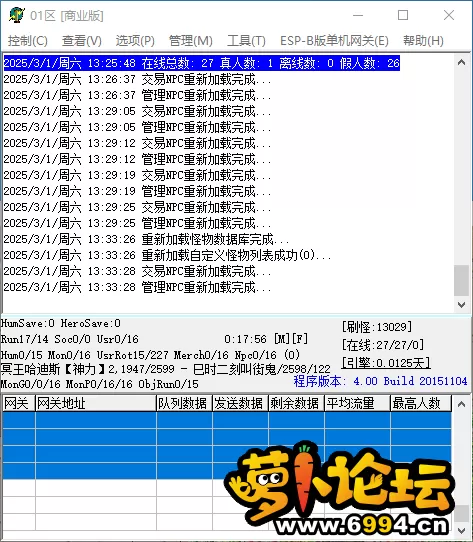
Task: Click gateway table scroll up arrow
Action: [x=461, y=404]
